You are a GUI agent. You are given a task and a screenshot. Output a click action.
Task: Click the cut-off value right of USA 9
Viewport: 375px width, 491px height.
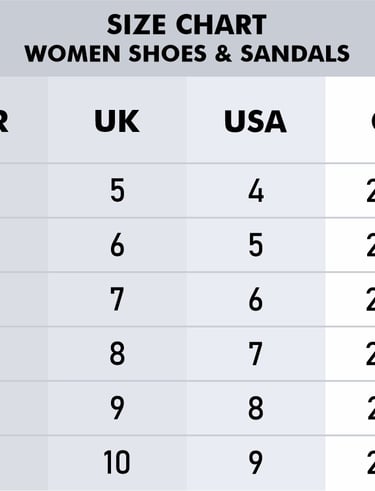tap(370, 462)
